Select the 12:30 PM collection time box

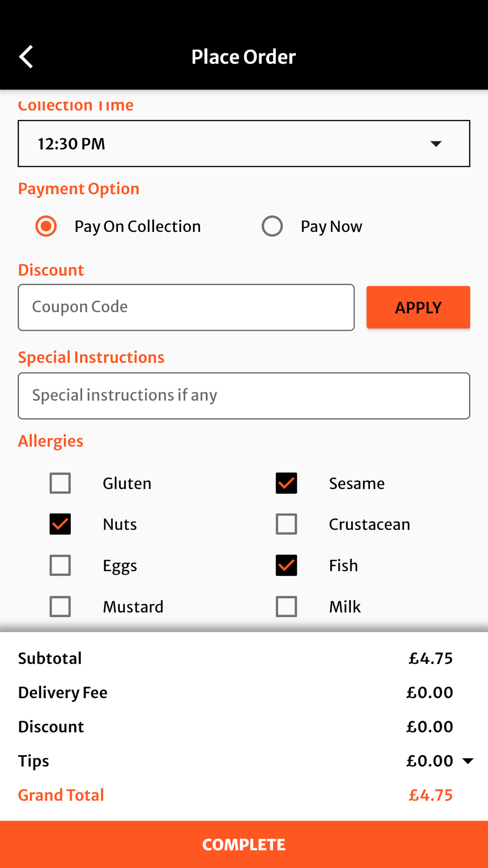(244, 144)
